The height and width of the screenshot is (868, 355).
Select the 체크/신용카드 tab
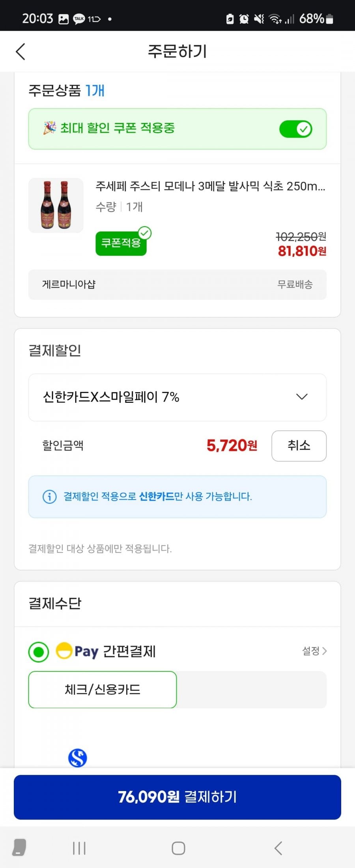(103, 690)
